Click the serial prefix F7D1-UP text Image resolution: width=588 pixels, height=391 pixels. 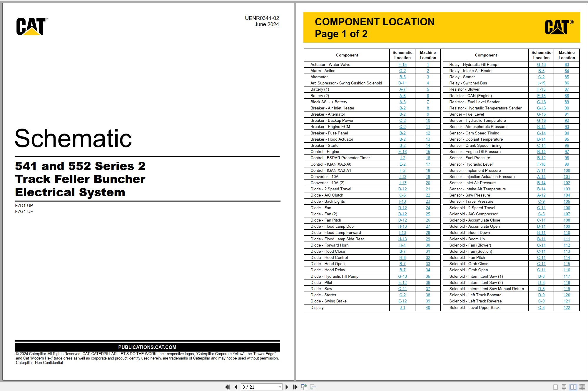pyautogui.click(x=24, y=206)
